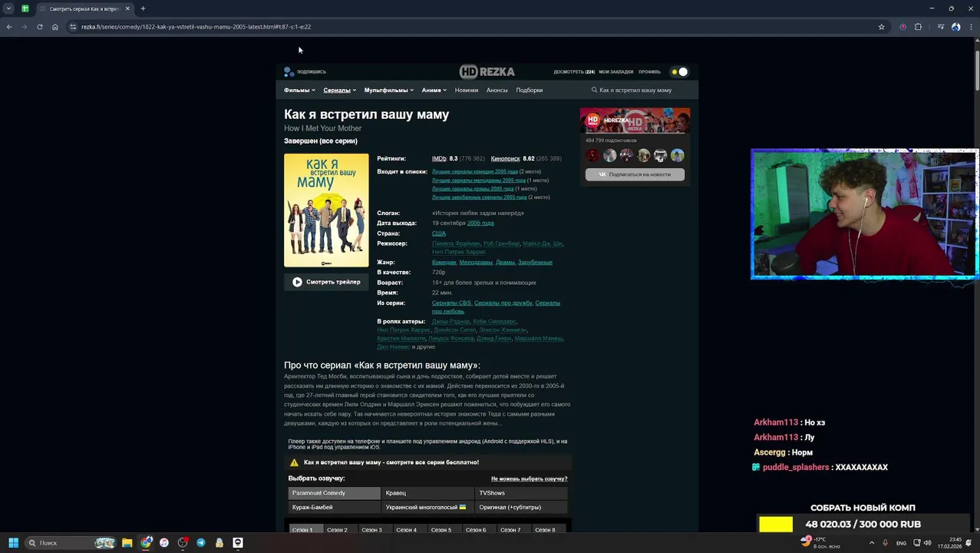Click the series poster thumbnail
Image resolution: width=980 pixels, height=553 pixels.
pyautogui.click(x=326, y=210)
